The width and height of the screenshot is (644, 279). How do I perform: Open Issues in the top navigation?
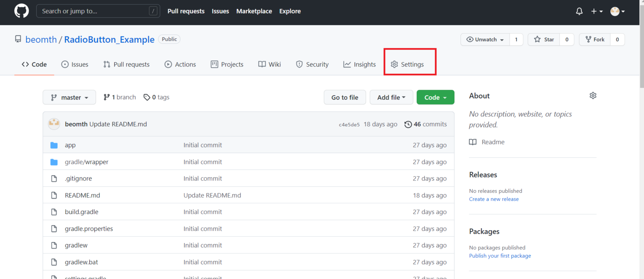(x=220, y=11)
